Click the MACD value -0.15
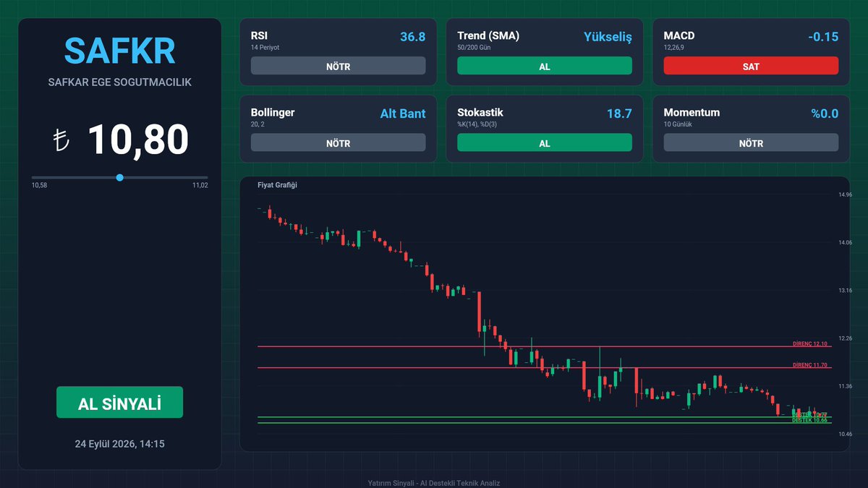This screenshot has width=868, height=488. (x=823, y=36)
